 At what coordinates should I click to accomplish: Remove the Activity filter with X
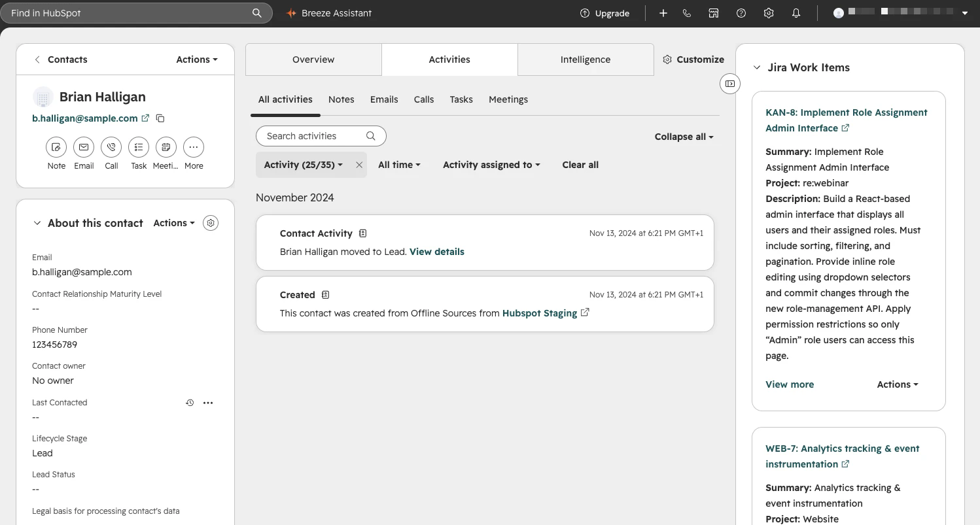click(359, 165)
